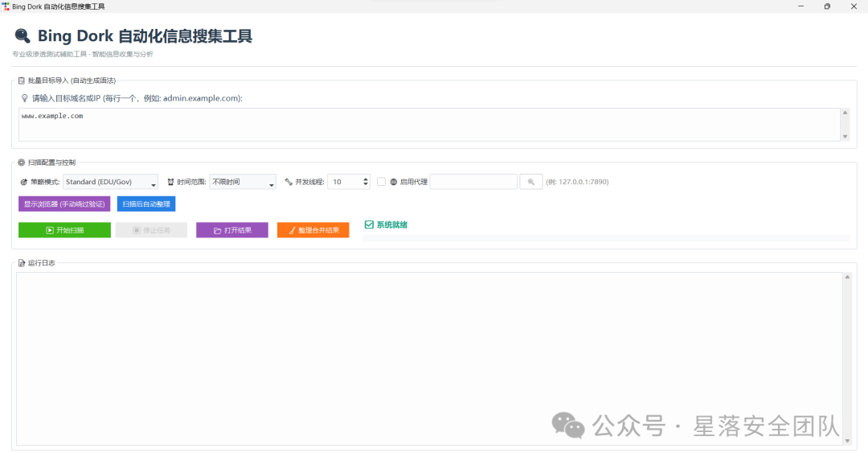Screen dimensions: 868x461
Task: Increase the 并发线程 thread count
Action: [x=366, y=179]
